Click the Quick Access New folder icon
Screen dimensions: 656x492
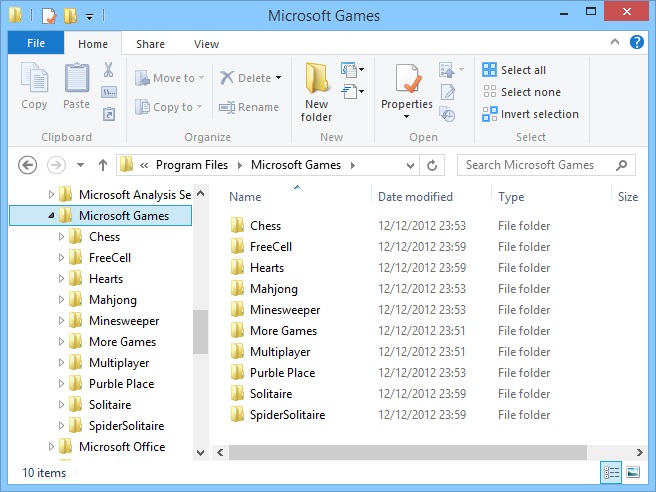(x=70, y=16)
